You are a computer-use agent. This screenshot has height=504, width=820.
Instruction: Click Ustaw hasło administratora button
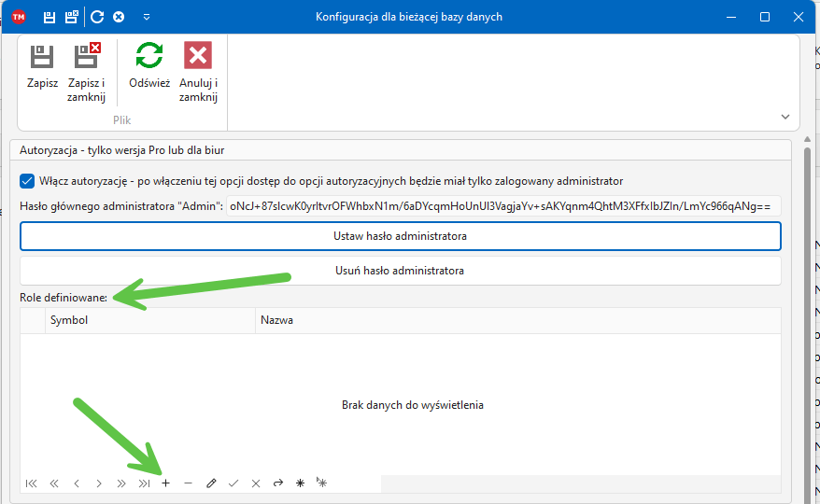pyautogui.click(x=400, y=237)
